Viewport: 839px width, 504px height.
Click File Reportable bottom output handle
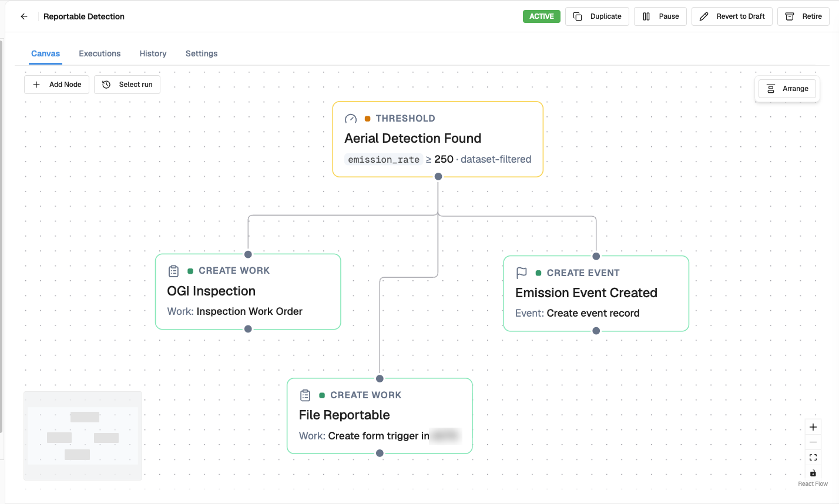click(380, 453)
